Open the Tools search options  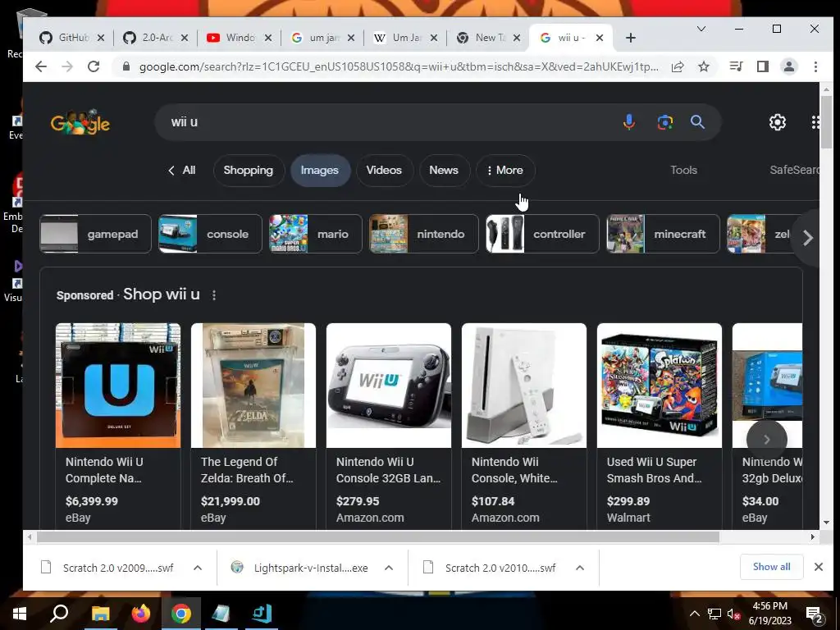coord(683,171)
